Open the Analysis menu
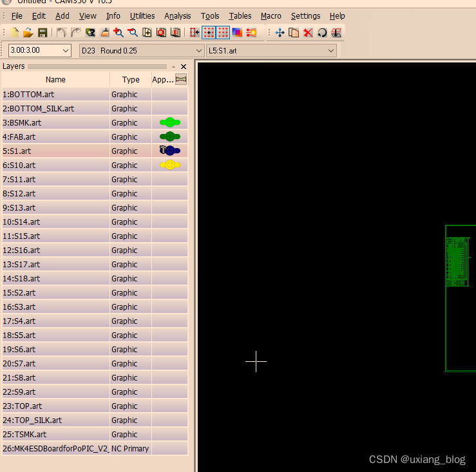This screenshot has width=476, height=472. (x=178, y=16)
